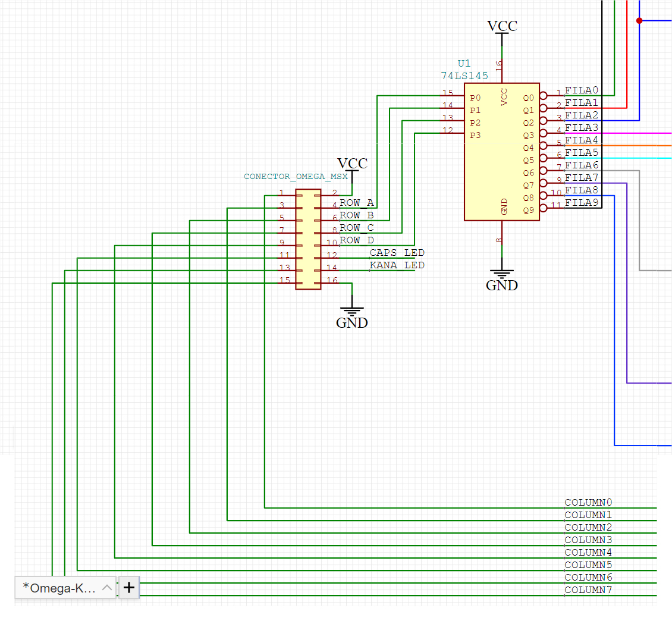Click the 74LS145 chip body
672x624 pixels.
501,152
